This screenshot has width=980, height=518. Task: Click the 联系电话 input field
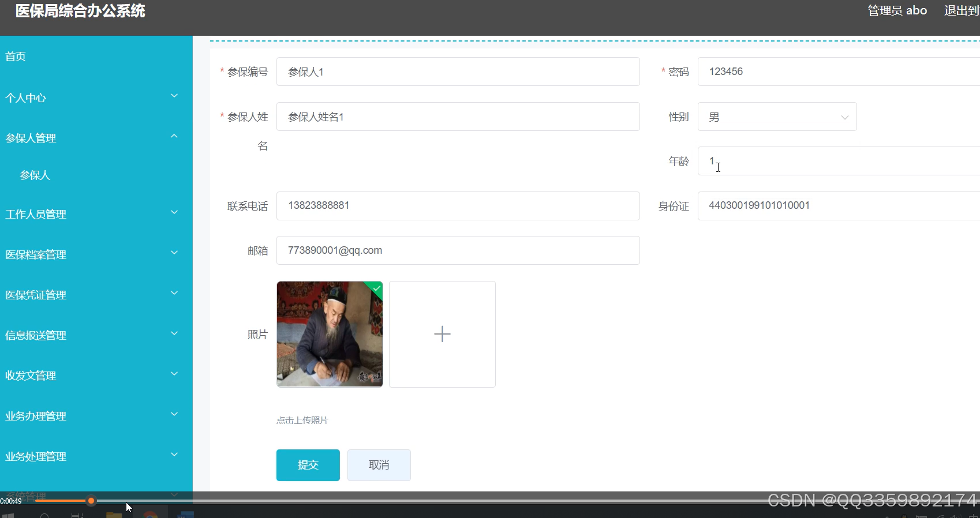(x=458, y=206)
